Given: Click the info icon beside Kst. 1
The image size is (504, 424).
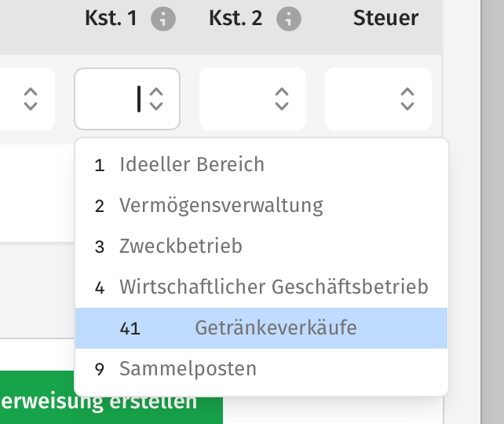Looking at the screenshot, I should (x=163, y=19).
